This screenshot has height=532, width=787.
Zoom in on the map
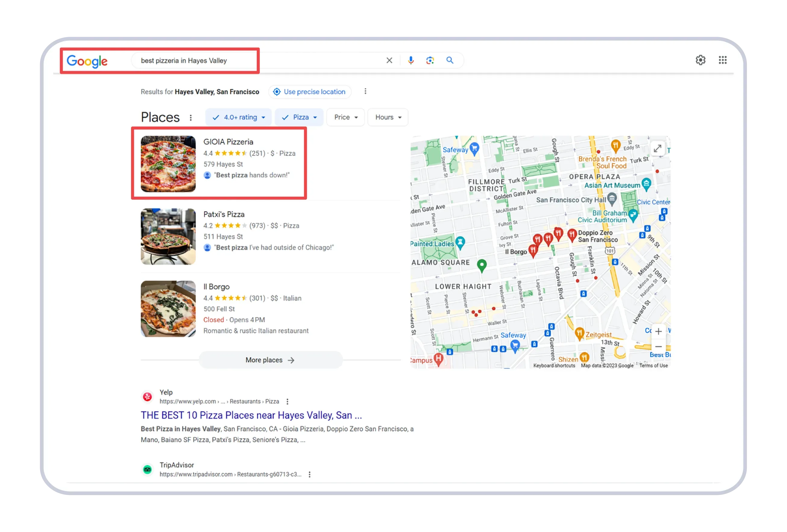point(658,331)
